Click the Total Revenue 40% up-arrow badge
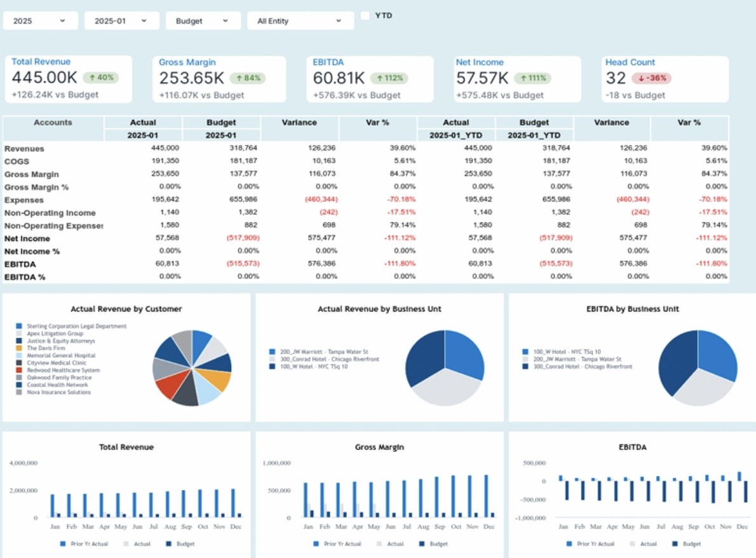756x558 pixels. coord(100,78)
